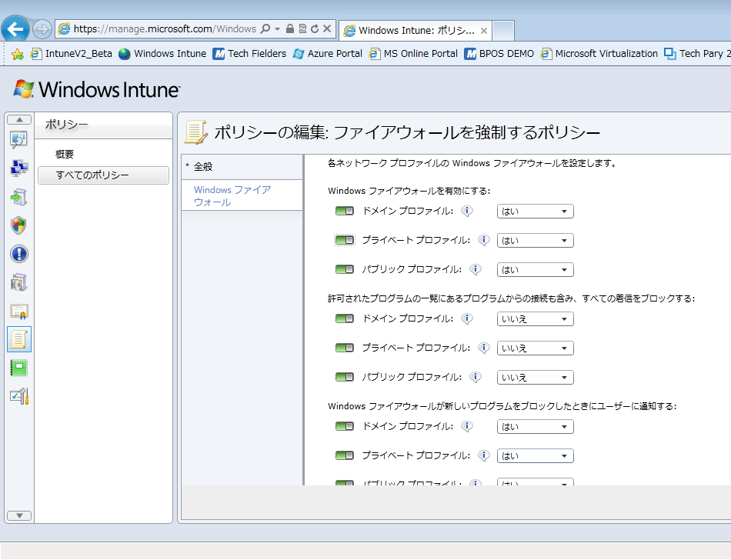The image size is (731, 560).
Task: Click the sidebar scroll-up arrow button
Action: [19, 120]
